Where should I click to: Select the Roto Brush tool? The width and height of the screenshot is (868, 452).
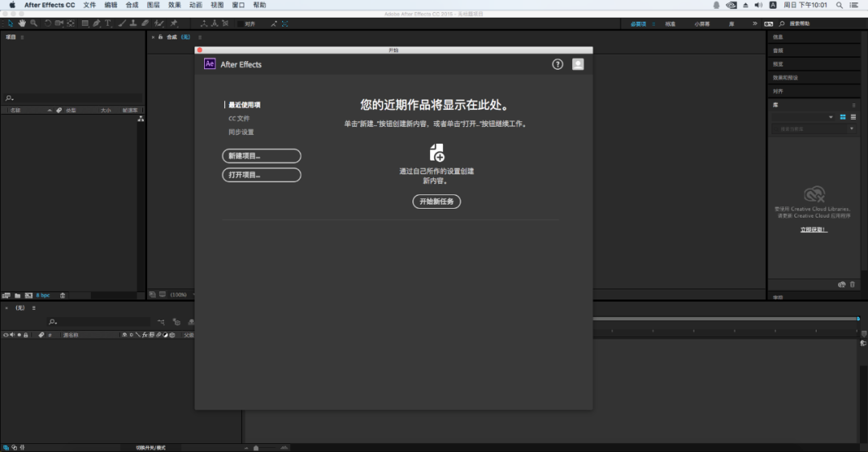pyautogui.click(x=159, y=23)
